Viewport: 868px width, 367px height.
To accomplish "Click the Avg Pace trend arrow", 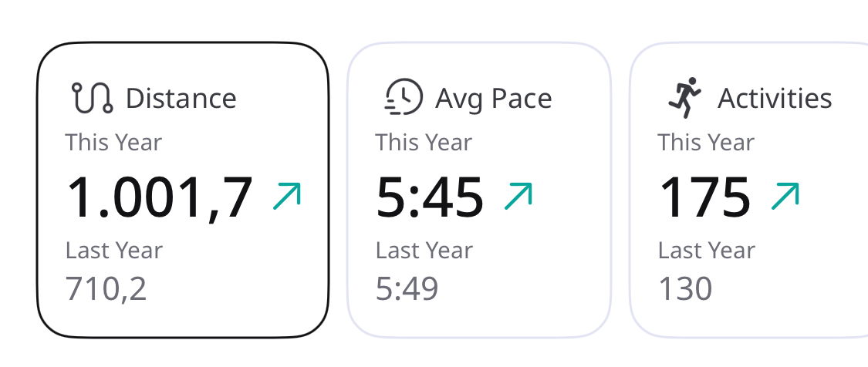I will [x=518, y=197].
